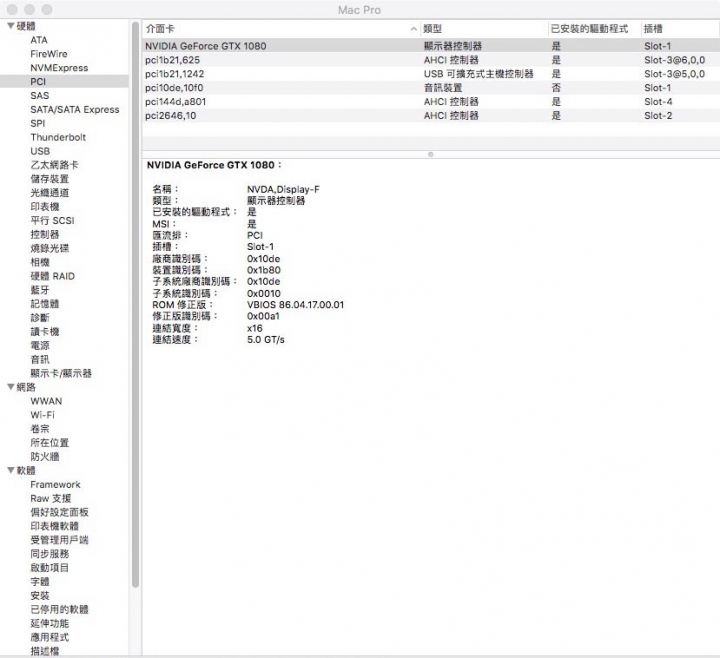
Task: Sort by 類型 type column header
Action: click(x=484, y=29)
